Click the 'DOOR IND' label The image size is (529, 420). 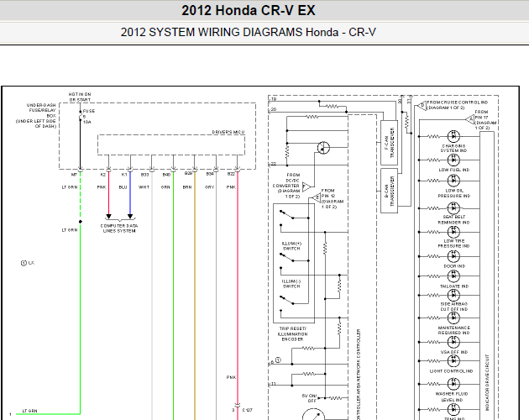pyautogui.click(x=454, y=266)
